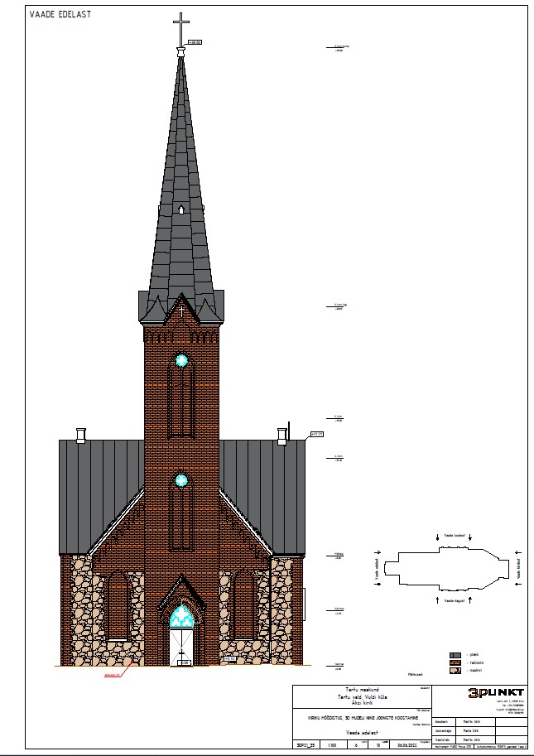Select the upper round turquoise tower window
Viewport: 534px width, 756px height.
(180, 360)
